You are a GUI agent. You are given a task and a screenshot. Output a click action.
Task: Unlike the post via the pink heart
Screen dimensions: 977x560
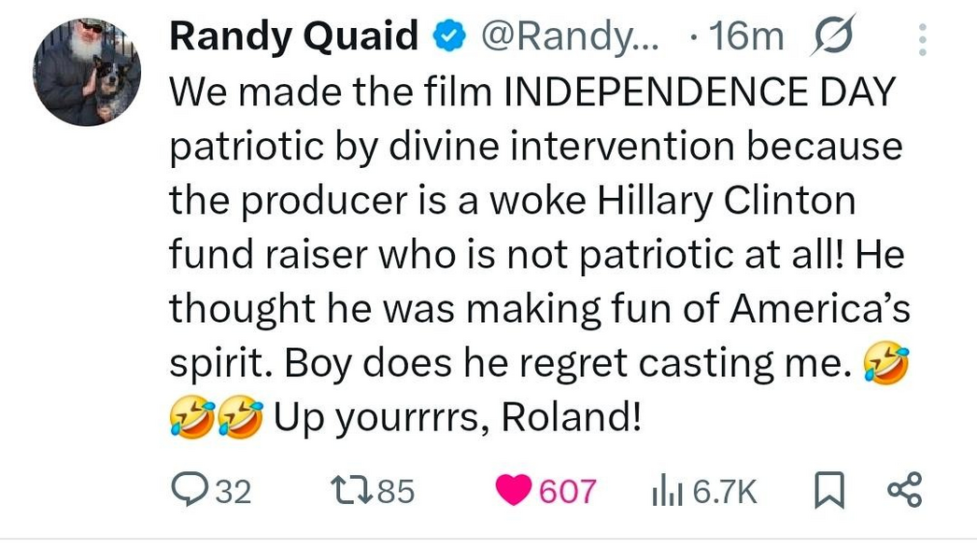514,490
